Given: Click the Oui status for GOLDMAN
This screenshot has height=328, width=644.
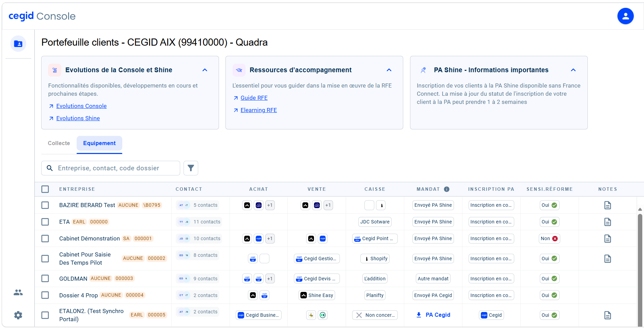Looking at the screenshot, I should click(x=549, y=279).
